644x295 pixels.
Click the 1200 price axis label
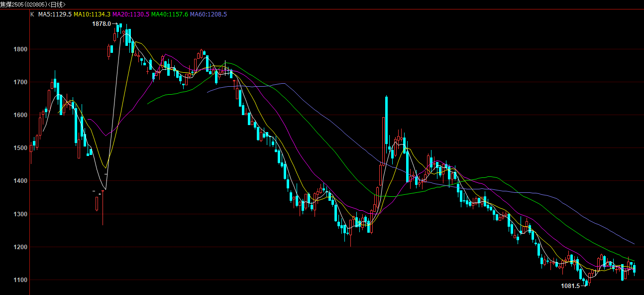tap(21, 247)
